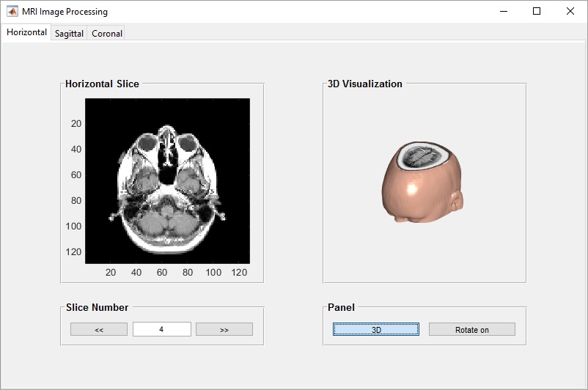Image resolution: width=588 pixels, height=390 pixels.
Task: Minimize the MRI Image Processing window
Action: click(x=504, y=12)
